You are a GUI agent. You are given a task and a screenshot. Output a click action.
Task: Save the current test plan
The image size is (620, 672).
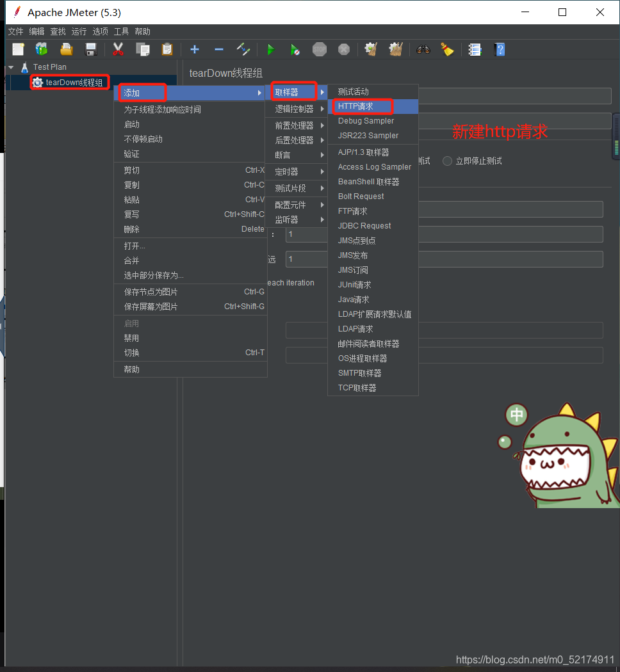click(x=90, y=49)
